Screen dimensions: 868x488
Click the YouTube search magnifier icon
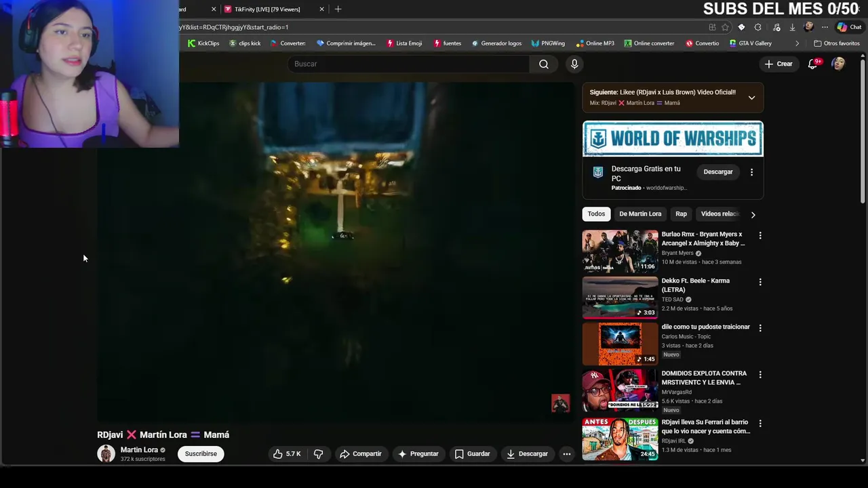click(544, 64)
